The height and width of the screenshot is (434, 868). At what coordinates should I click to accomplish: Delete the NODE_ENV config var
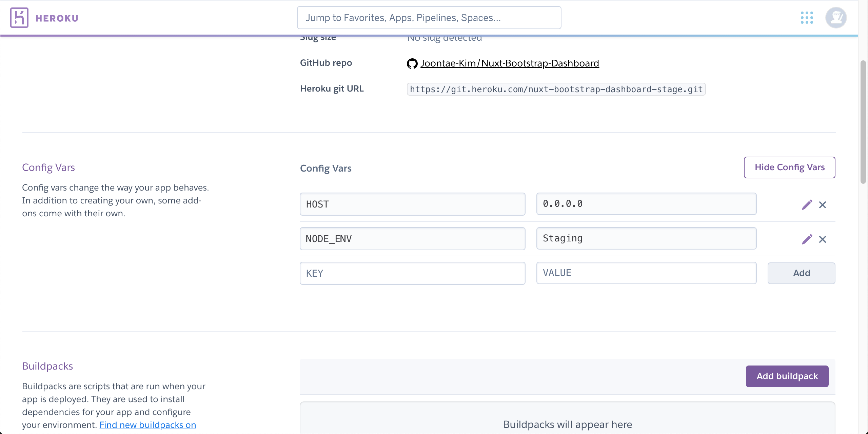[822, 239]
